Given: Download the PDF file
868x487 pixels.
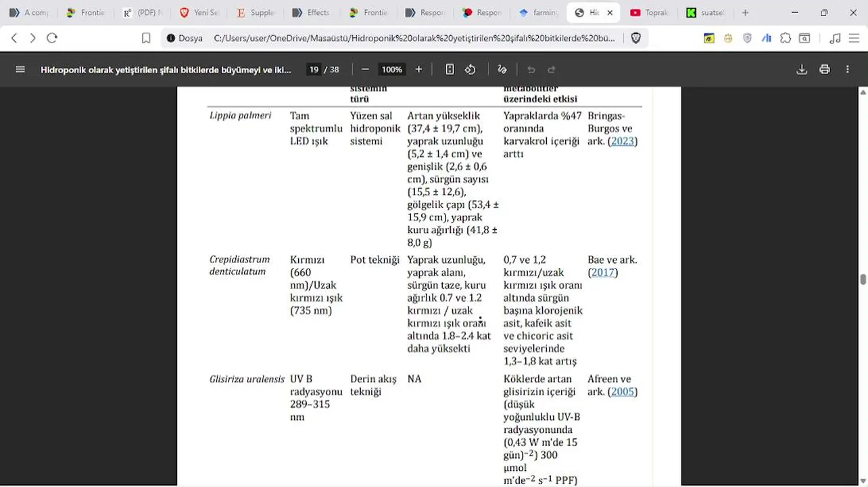Looking at the screenshot, I should (x=802, y=69).
